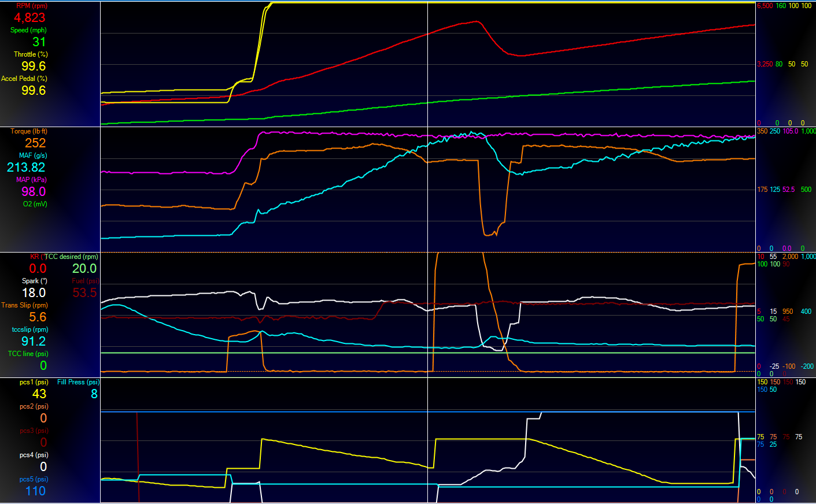Select the pcs2 (psi) channel label
This screenshot has height=504, width=816.
pos(34,406)
